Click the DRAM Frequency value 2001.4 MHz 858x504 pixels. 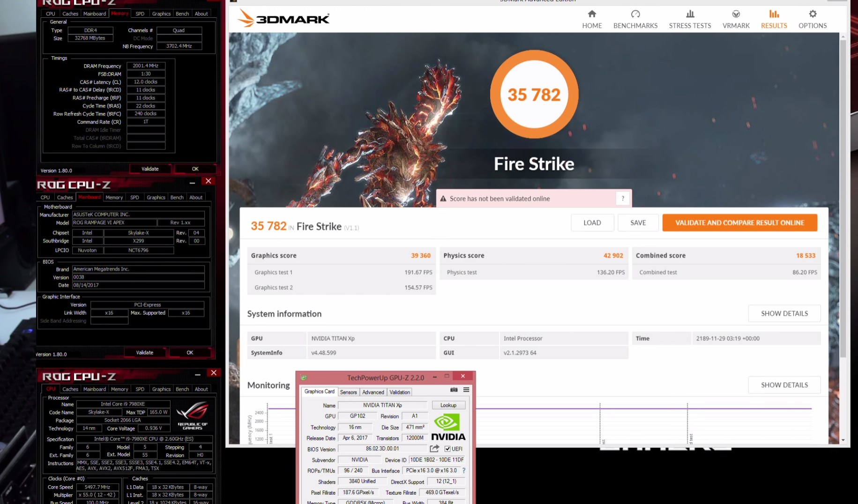(145, 66)
